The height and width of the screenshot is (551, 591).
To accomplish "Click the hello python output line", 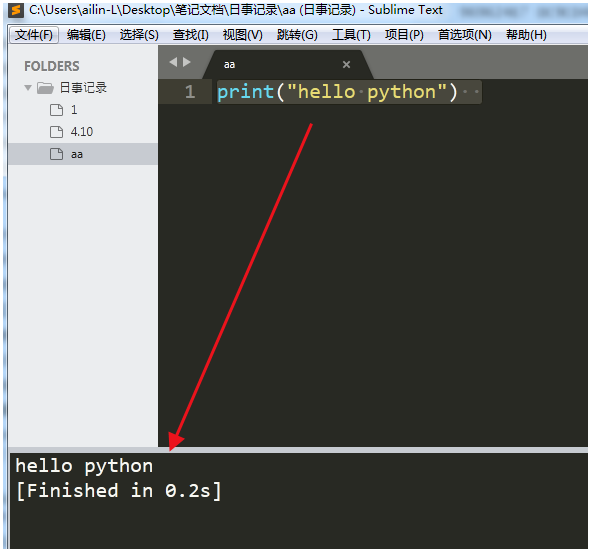I will (x=84, y=467).
